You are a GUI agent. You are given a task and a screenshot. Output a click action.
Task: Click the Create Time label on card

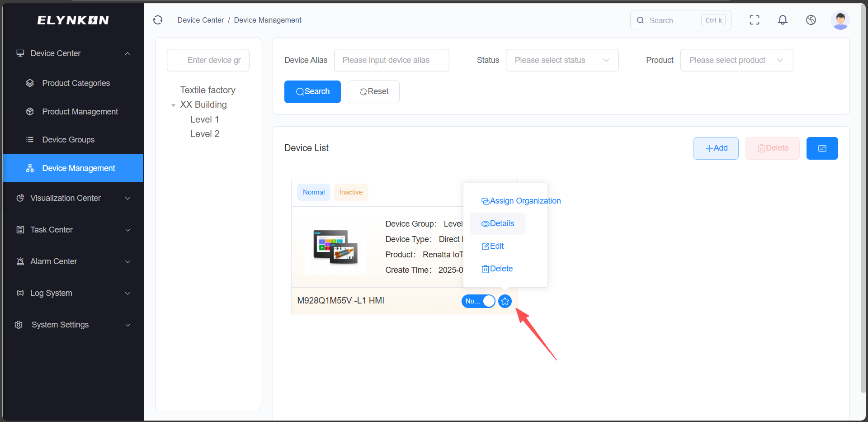coord(408,270)
